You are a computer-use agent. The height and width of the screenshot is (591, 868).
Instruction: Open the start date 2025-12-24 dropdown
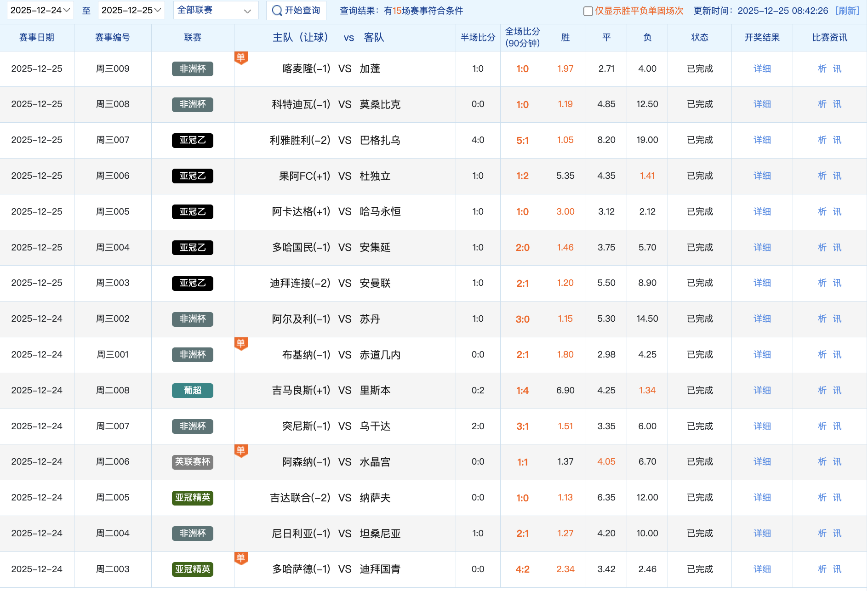[40, 10]
